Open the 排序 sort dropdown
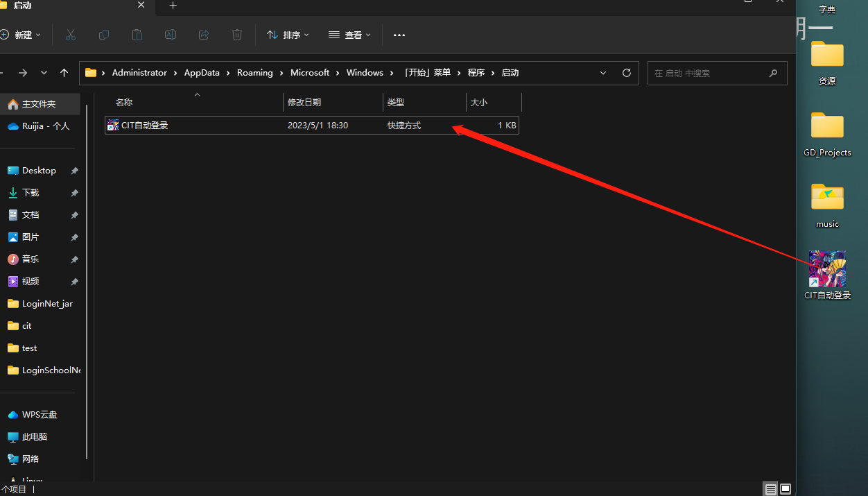Screen dimensions: 868x496 pos(288,35)
